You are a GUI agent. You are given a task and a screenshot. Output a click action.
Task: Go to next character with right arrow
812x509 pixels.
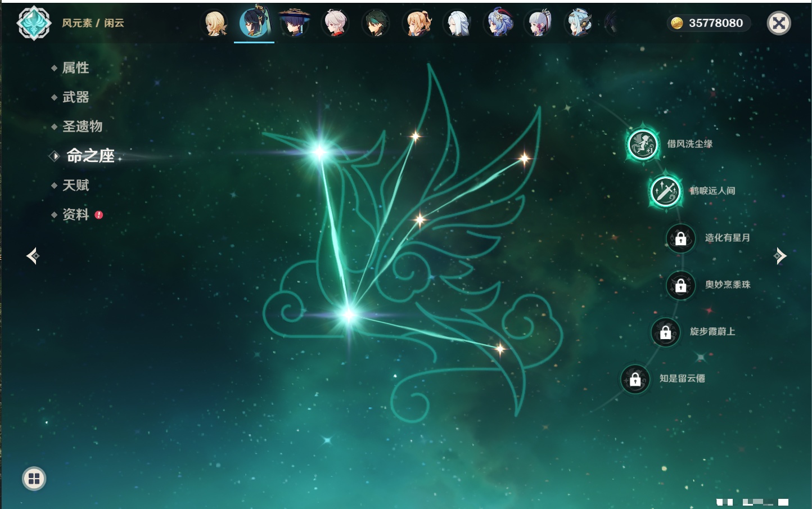(x=780, y=256)
